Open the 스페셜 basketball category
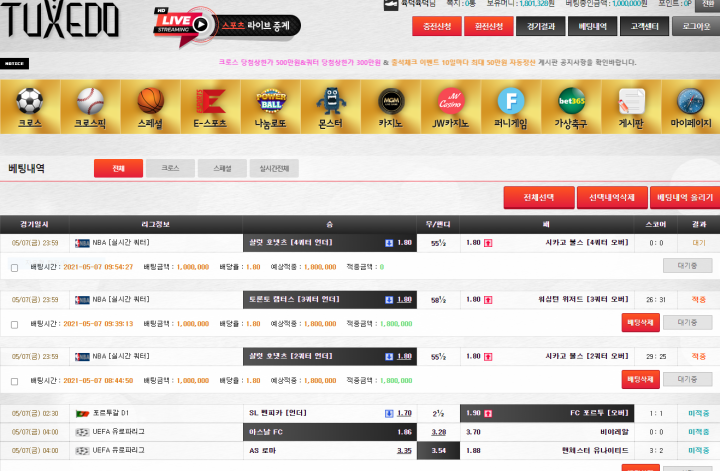This screenshot has height=471, width=720. pos(150,107)
